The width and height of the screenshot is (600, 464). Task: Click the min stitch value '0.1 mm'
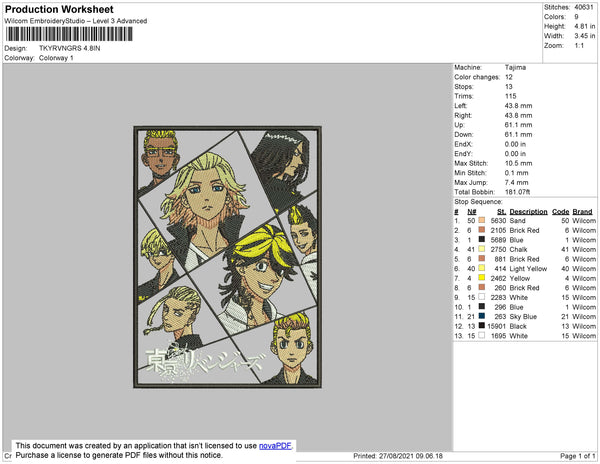tap(517, 173)
